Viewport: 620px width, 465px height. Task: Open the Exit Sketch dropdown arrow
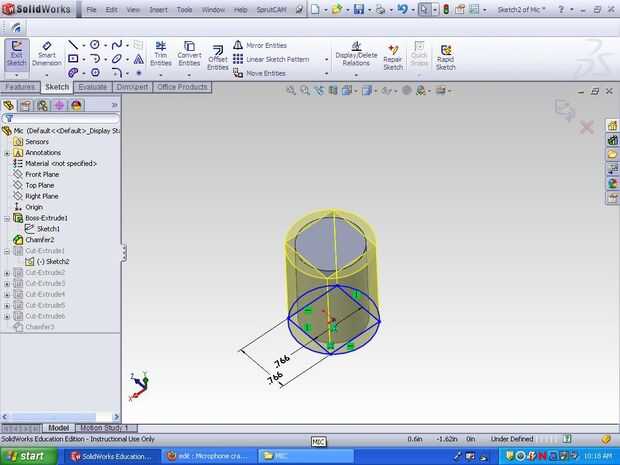[17, 75]
